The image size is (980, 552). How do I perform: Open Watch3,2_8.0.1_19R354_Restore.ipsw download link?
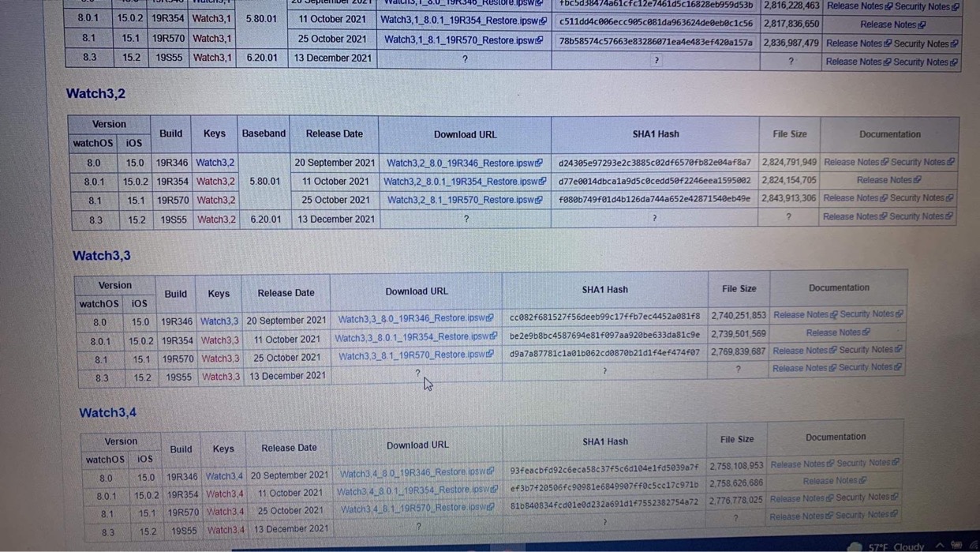[465, 181]
